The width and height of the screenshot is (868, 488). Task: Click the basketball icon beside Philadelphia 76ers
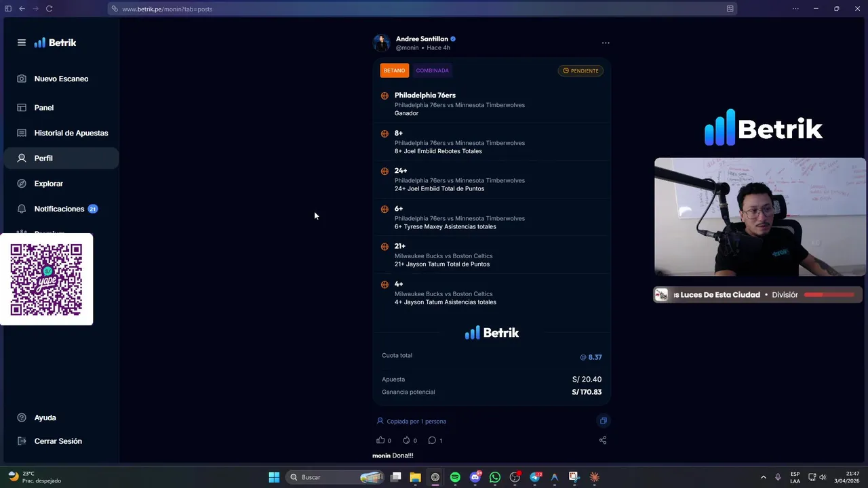coord(384,96)
